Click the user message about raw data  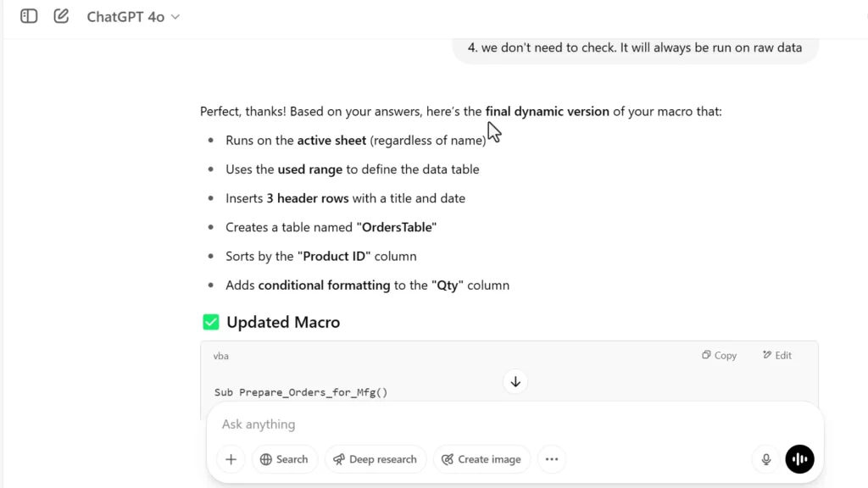[x=641, y=47]
